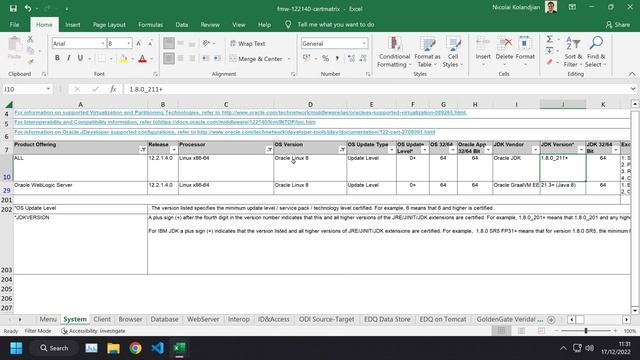Open JDK Vendor column filter dropdown
640x360 pixels.
(x=535, y=150)
